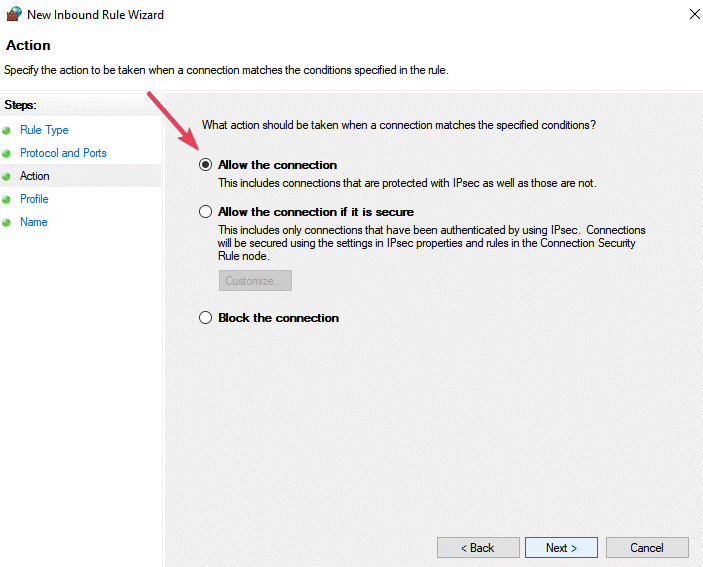
Task: Choose Allow the connection if it is secure
Action: 206,212
